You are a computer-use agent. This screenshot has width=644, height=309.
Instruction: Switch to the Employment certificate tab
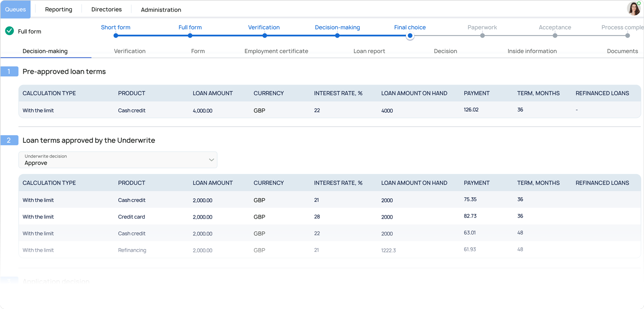pos(276,51)
